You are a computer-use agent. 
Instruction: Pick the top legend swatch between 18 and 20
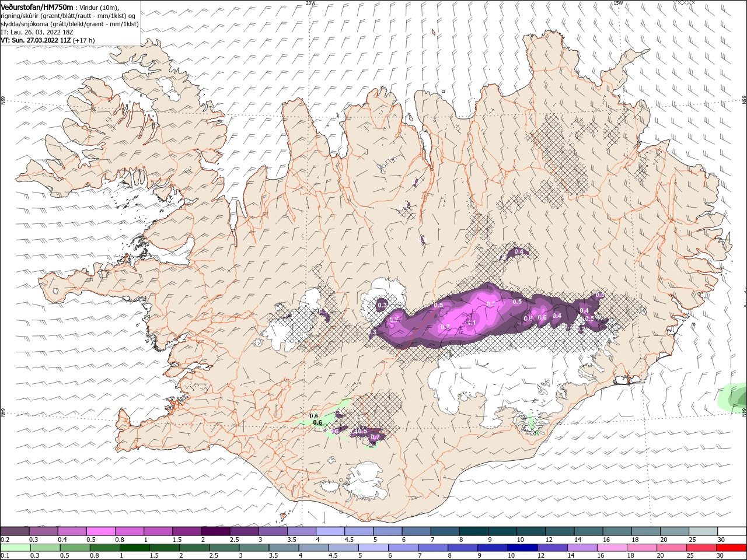[x=646, y=531]
